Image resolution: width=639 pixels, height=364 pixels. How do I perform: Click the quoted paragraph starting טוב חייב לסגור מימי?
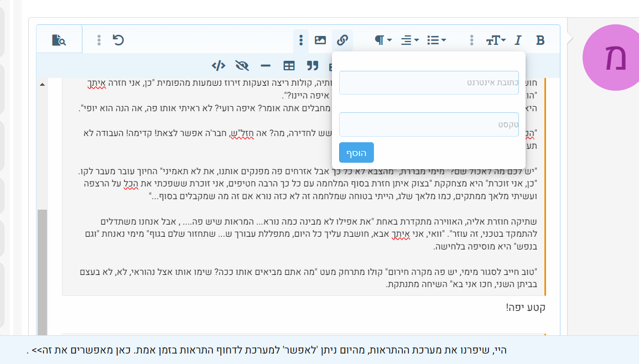pos(309,278)
